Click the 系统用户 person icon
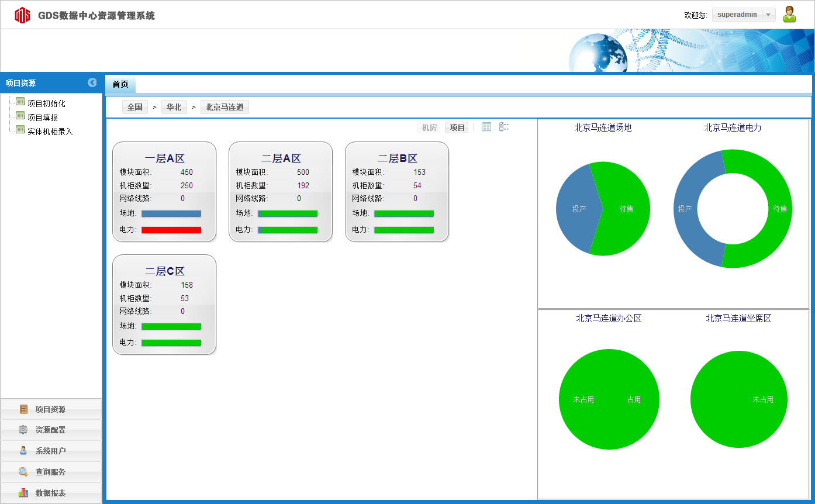The image size is (815, 504). (x=23, y=451)
